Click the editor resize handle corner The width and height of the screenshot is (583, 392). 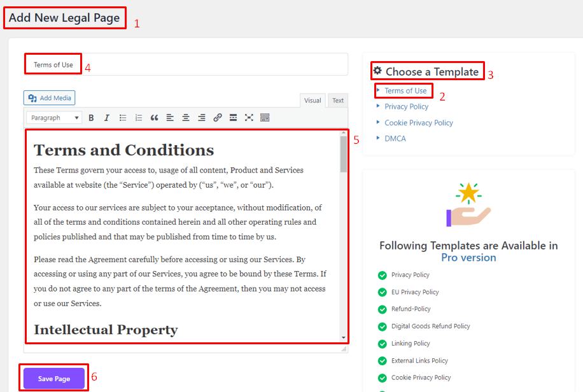[x=344, y=349]
